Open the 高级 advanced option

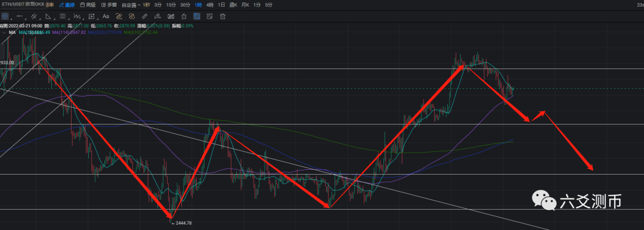pyautogui.click(x=88, y=5)
